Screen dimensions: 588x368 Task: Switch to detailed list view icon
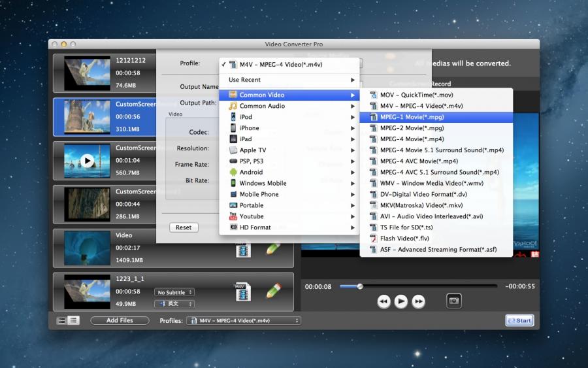(73, 320)
